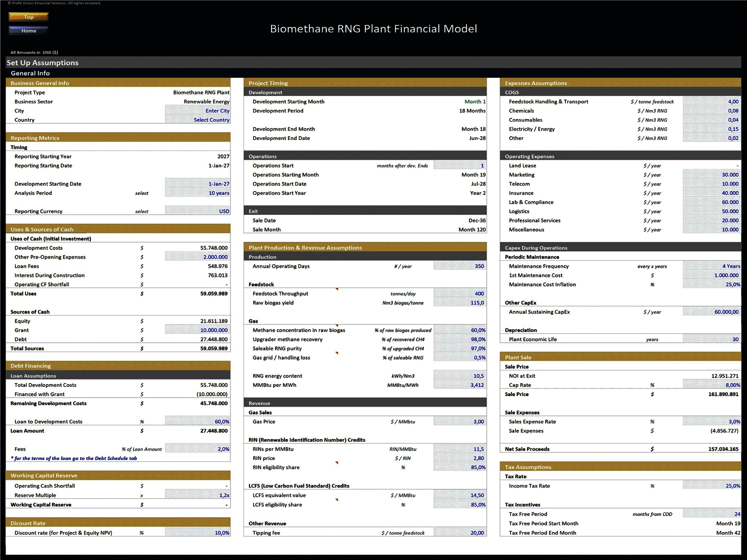Click the Total Uses 59.059.989 value
The width and height of the screenshot is (747, 560).
coord(214,294)
